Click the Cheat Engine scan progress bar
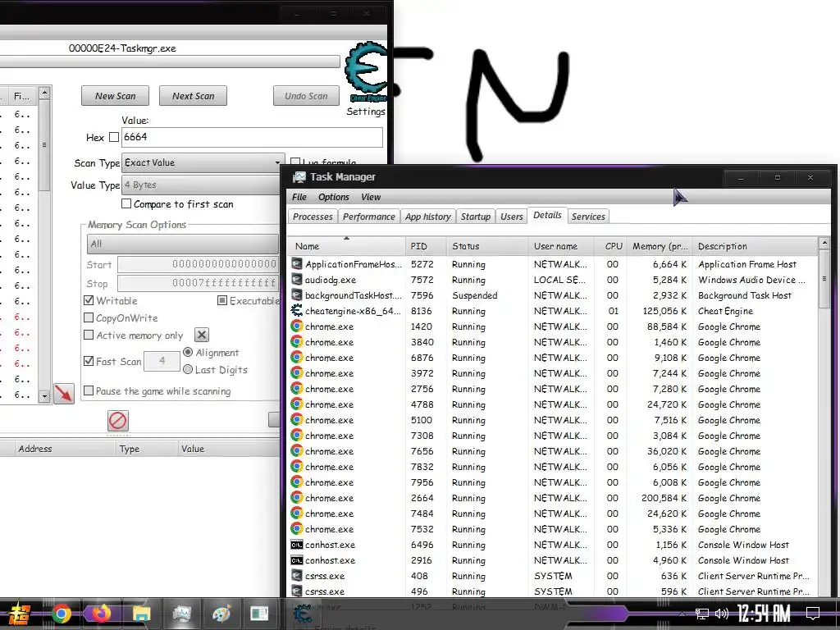Viewport: 840px width, 630px height. [x=169, y=62]
